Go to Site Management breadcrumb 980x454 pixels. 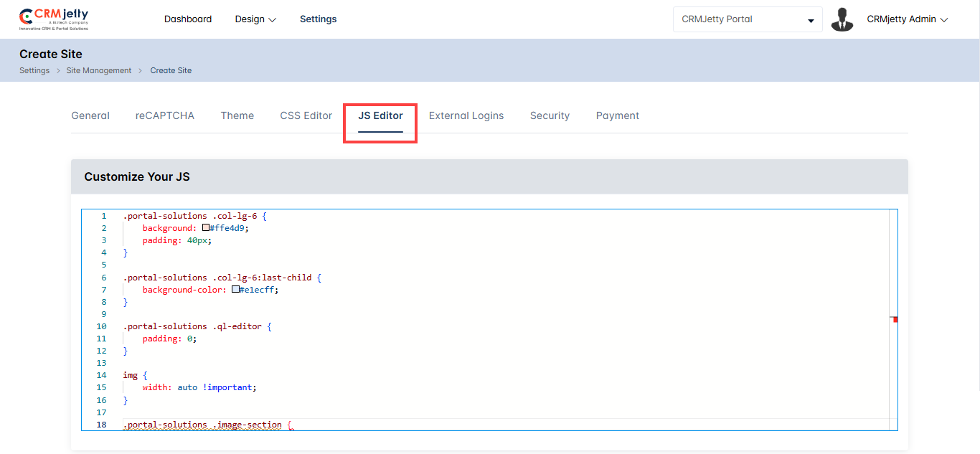[99, 70]
